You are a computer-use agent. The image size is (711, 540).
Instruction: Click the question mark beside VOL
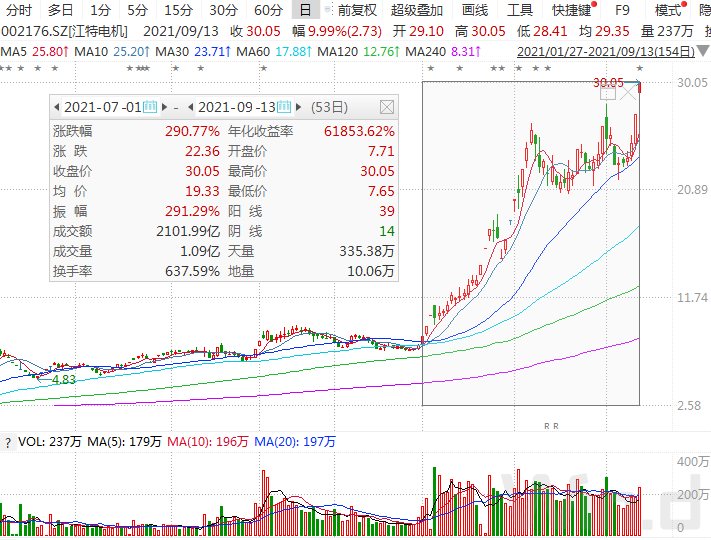[8, 441]
